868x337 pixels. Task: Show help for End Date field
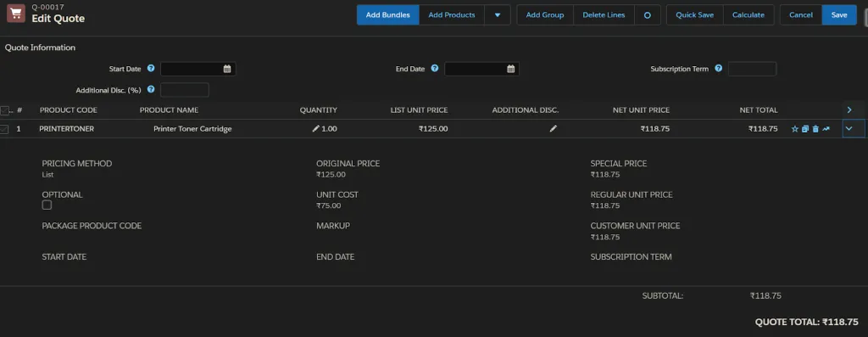[435, 69]
